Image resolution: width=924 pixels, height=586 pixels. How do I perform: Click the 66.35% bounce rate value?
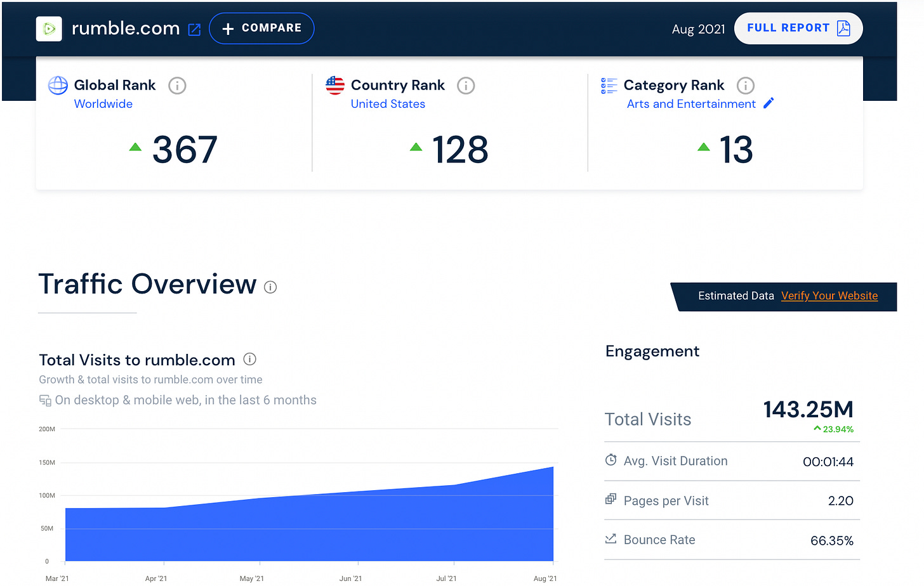[832, 541]
